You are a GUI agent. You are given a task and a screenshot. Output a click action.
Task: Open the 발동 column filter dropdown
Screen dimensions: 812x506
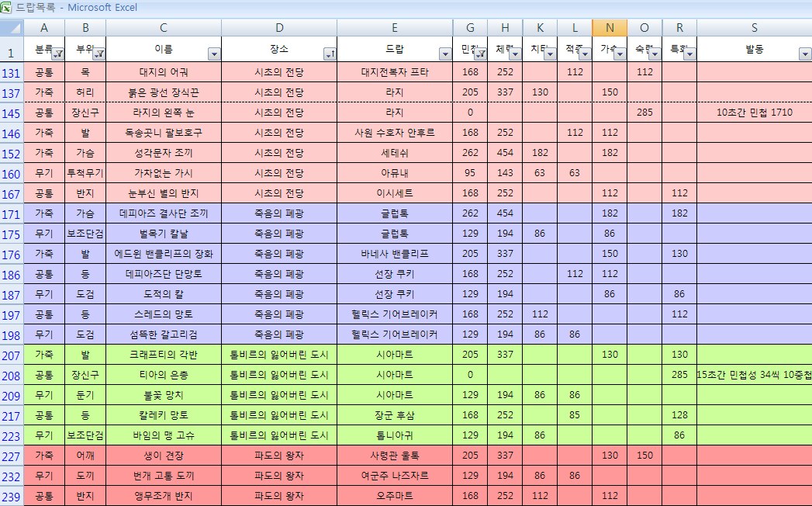804,54
